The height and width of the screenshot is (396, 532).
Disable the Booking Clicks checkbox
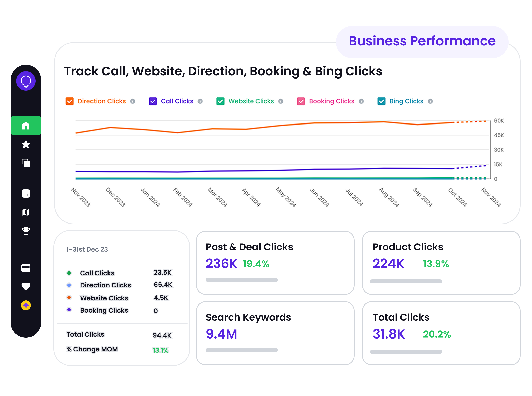301,101
